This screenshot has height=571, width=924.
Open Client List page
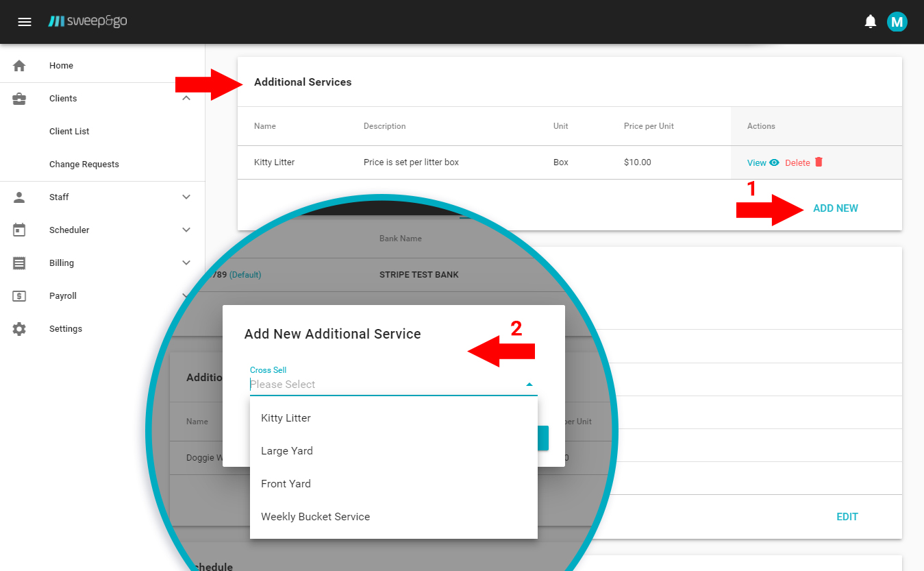point(69,132)
